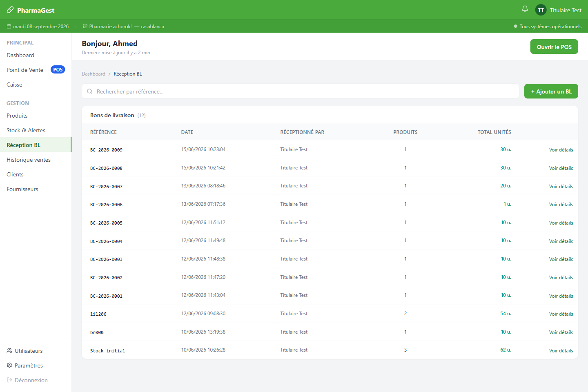The height and width of the screenshot is (392, 588).
Task: Click the Paramètres gear icon
Action: (x=9, y=365)
